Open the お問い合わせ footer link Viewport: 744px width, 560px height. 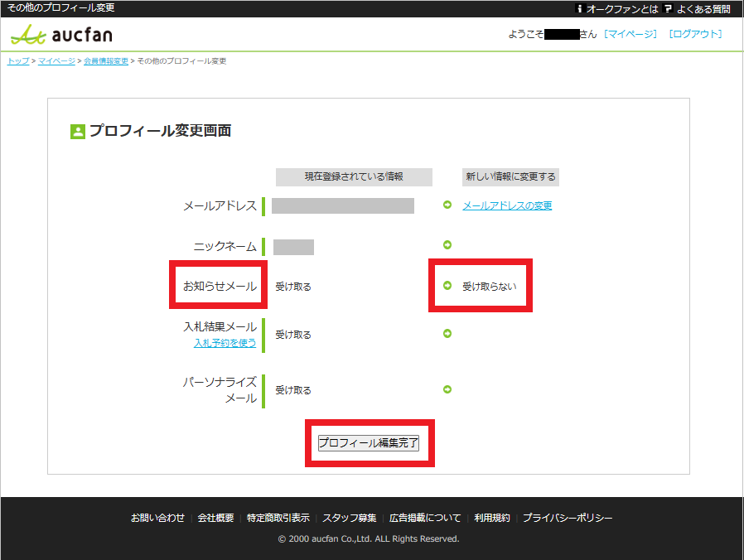pyautogui.click(x=157, y=518)
